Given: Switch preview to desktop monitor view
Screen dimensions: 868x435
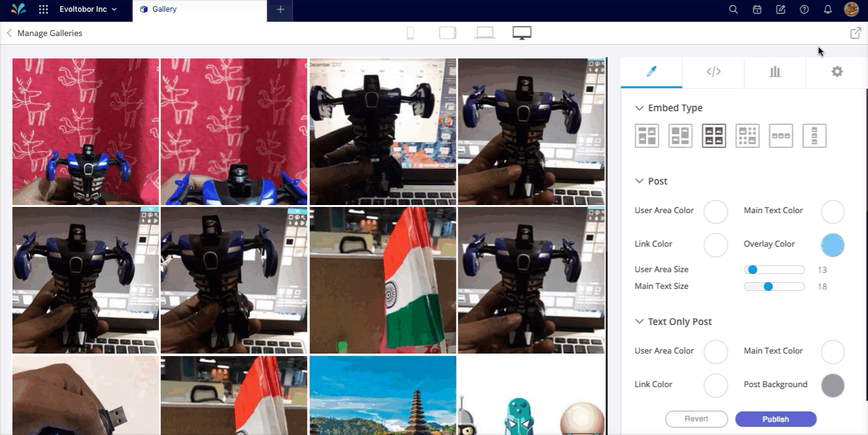Looking at the screenshot, I should pyautogui.click(x=522, y=33).
